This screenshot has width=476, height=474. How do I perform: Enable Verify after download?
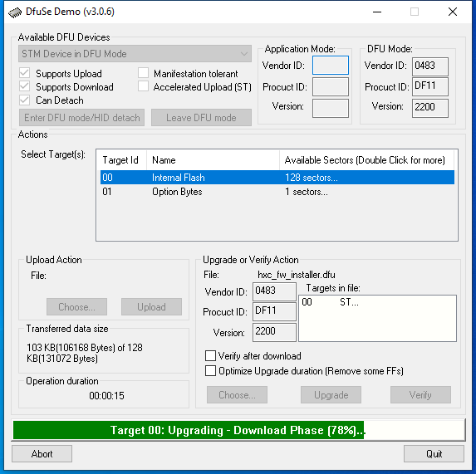point(210,356)
